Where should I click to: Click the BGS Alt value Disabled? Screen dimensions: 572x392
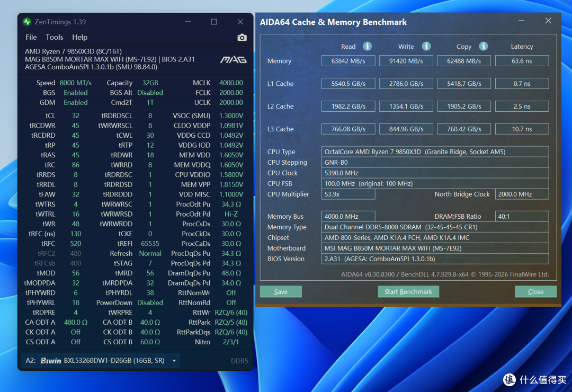tap(150, 93)
